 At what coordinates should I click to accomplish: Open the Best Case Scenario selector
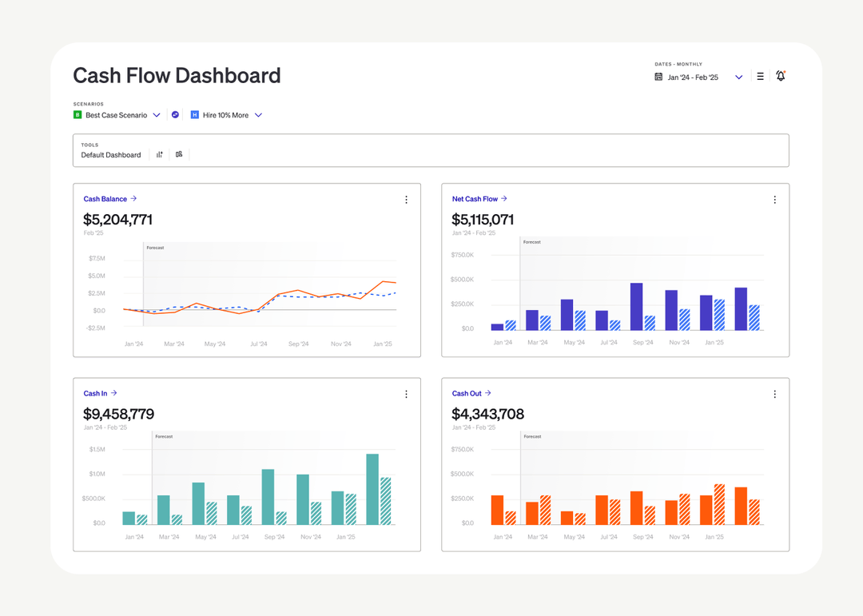116,115
